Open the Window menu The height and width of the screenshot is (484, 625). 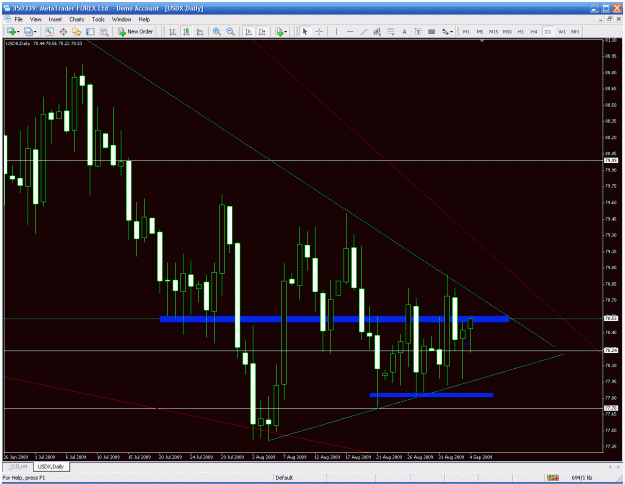coord(121,19)
